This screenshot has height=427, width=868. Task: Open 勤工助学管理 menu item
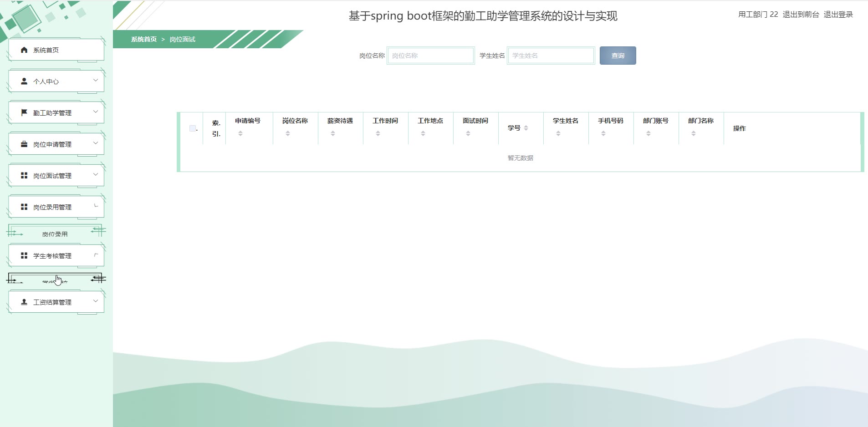pyautogui.click(x=56, y=112)
